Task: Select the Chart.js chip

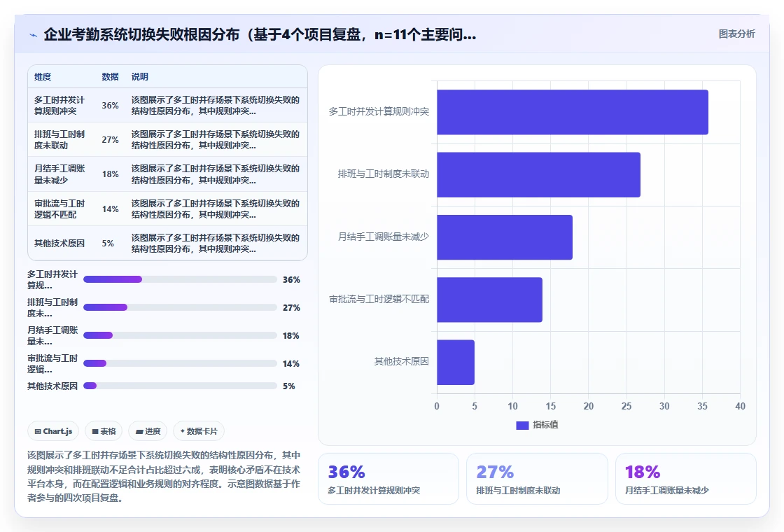Action: tap(53, 431)
